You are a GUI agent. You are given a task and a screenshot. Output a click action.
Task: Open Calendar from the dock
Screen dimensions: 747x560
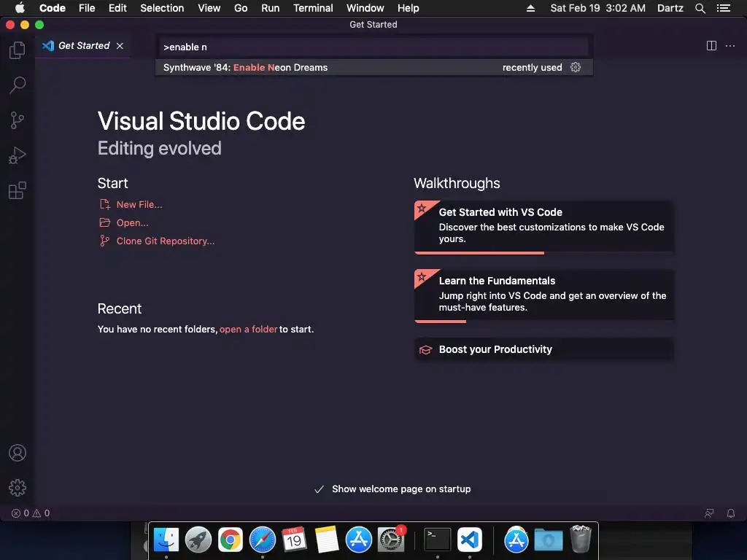click(294, 540)
